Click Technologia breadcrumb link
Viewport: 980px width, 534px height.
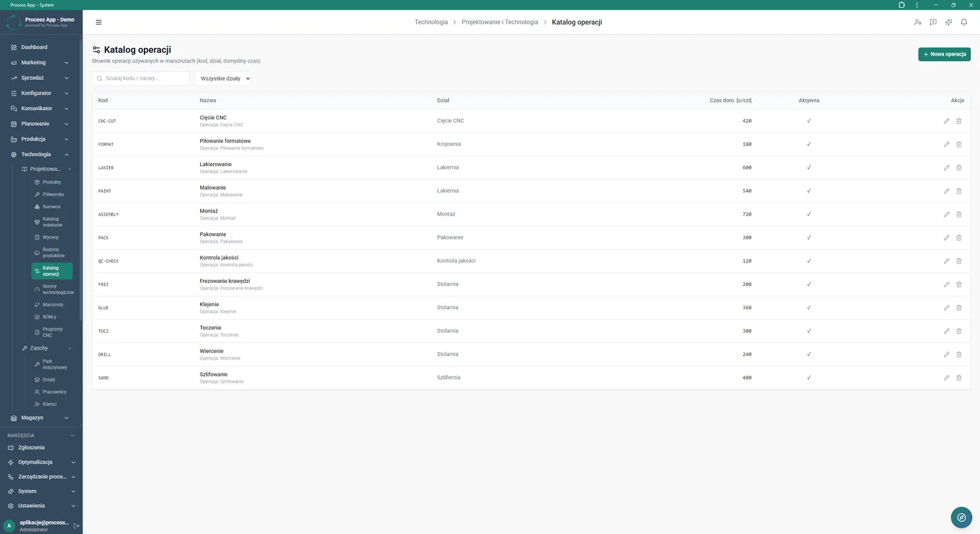click(x=431, y=22)
